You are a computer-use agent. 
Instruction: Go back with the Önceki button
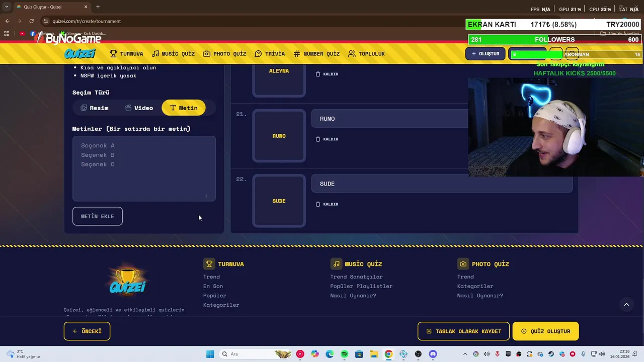(x=87, y=331)
